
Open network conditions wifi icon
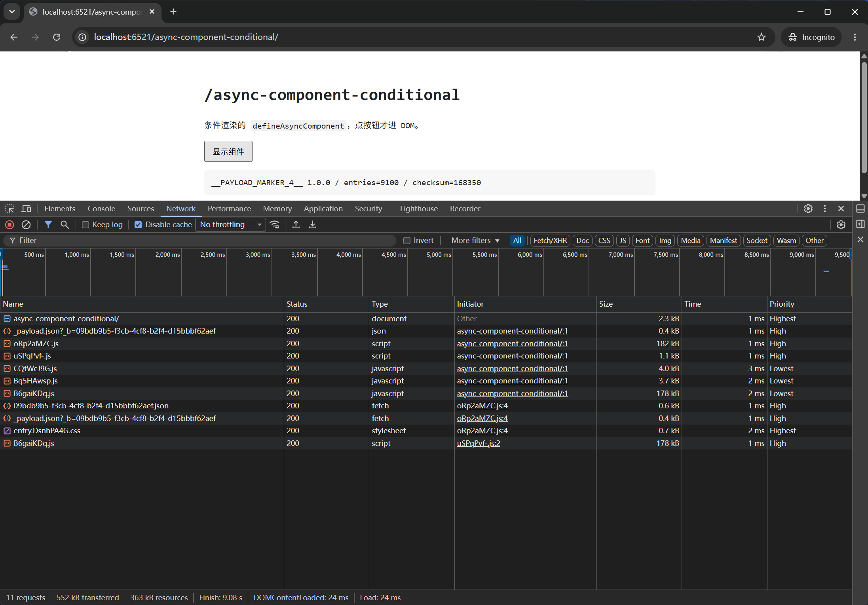click(x=275, y=225)
